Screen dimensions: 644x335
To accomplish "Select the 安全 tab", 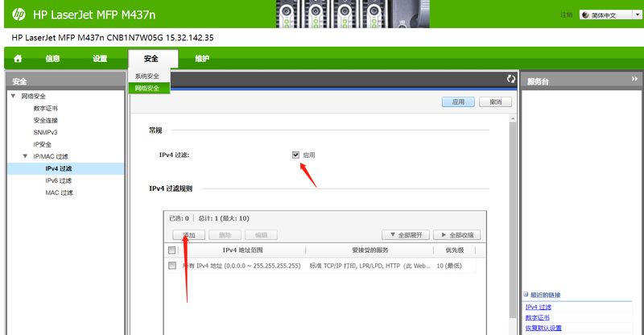I will click(x=153, y=59).
